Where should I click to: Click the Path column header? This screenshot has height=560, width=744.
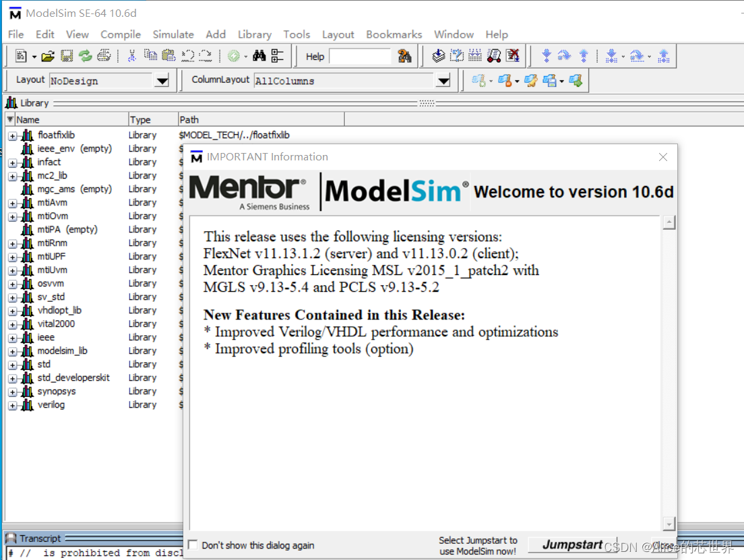pyautogui.click(x=261, y=119)
